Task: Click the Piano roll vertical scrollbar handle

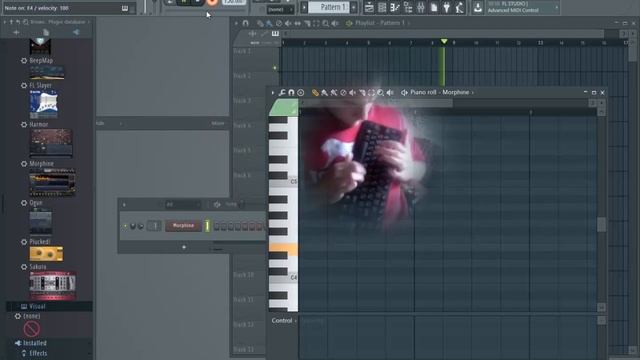Action: [601, 224]
